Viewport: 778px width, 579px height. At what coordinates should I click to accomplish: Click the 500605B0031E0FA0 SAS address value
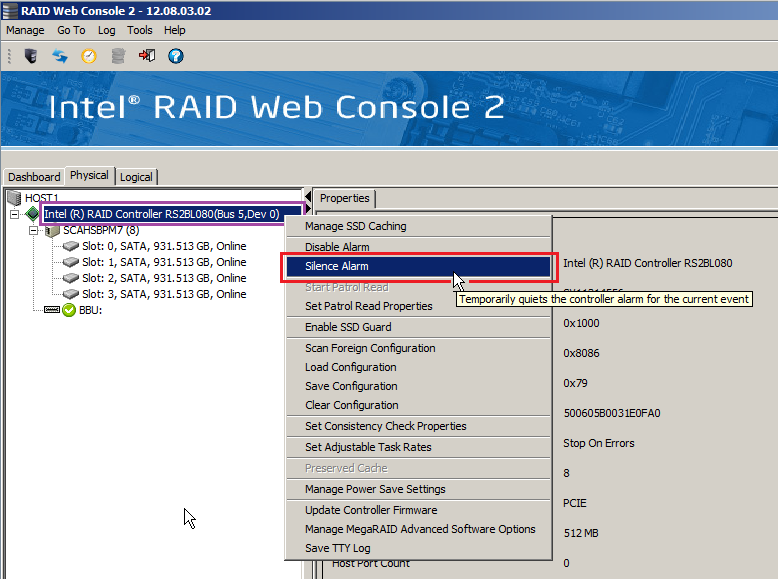612,413
